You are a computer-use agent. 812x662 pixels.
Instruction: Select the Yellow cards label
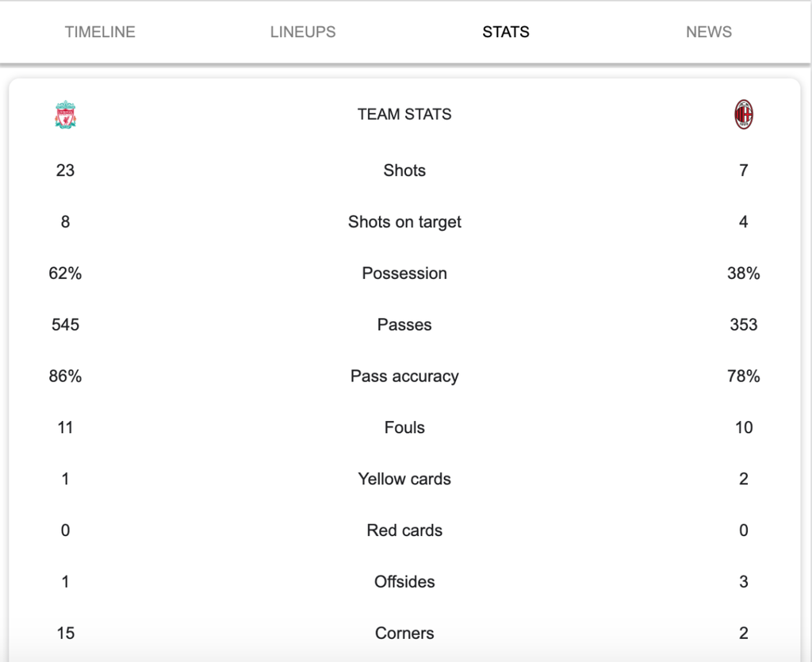tap(404, 479)
